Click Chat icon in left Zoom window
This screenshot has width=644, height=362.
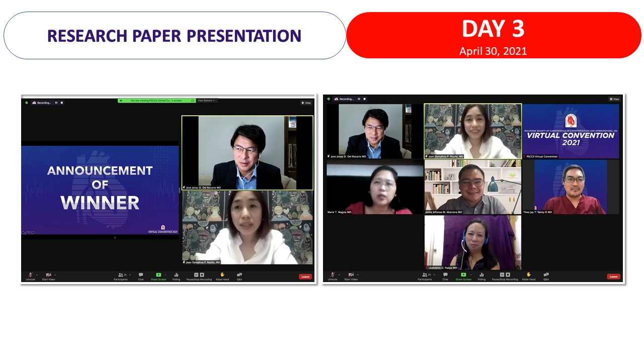[x=141, y=276]
